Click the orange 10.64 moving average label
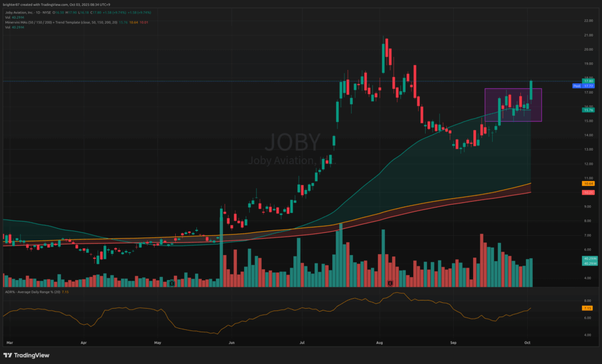The height and width of the screenshot is (364, 602). coord(587,183)
